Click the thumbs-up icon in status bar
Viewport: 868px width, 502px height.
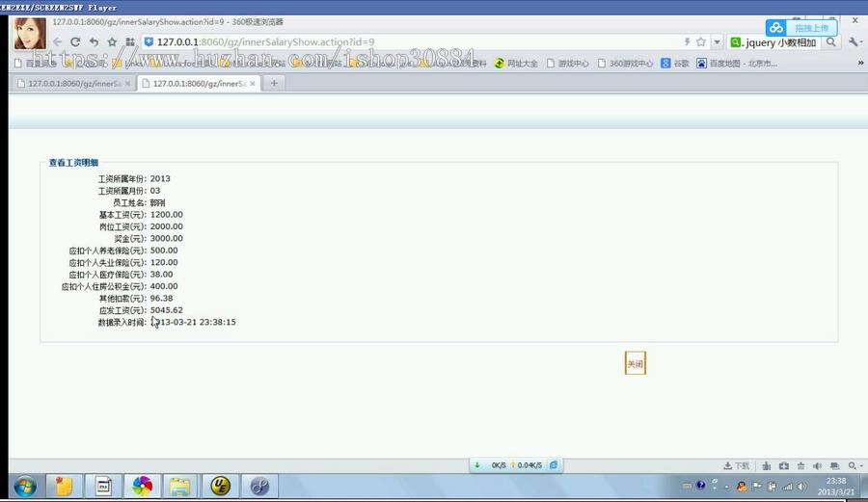click(x=767, y=466)
